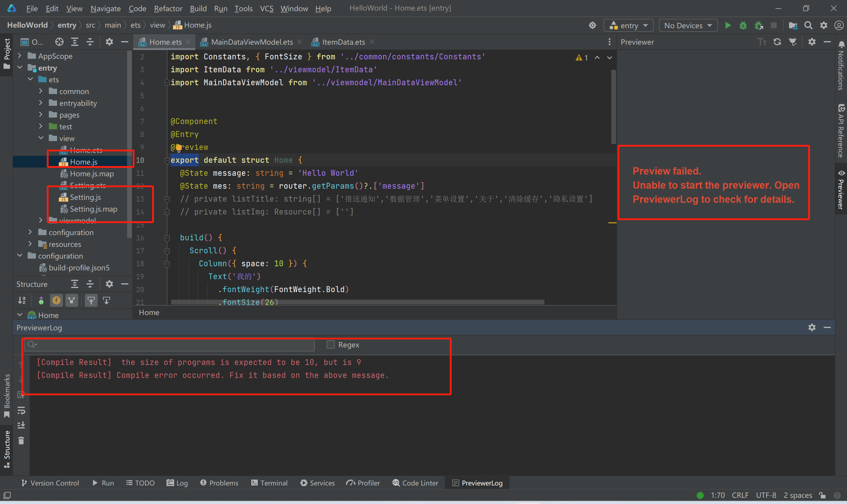Open Search Everywhere magnifier
The image size is (847, 504).
click(x=808, y=25)
